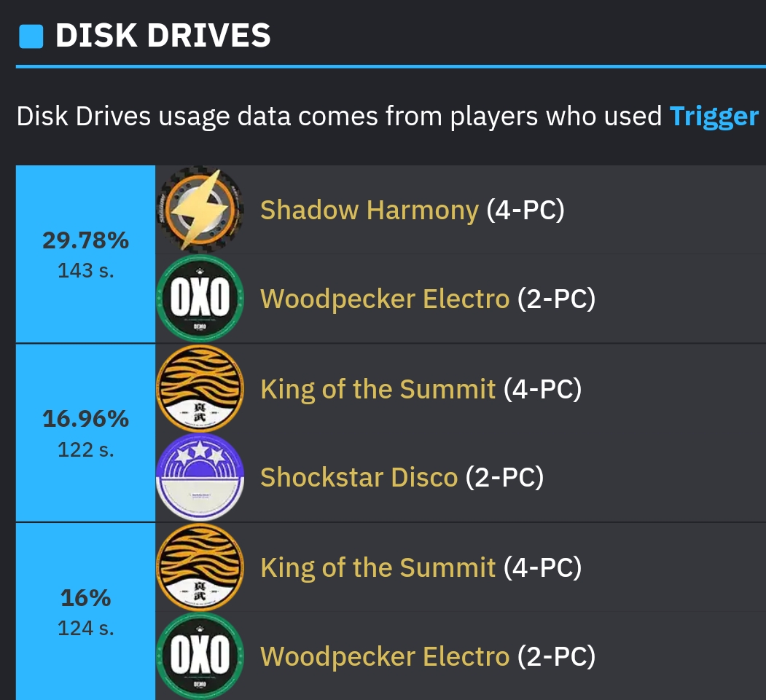
Task: Select the 16% usage stat cell
Action: (85, 611)
